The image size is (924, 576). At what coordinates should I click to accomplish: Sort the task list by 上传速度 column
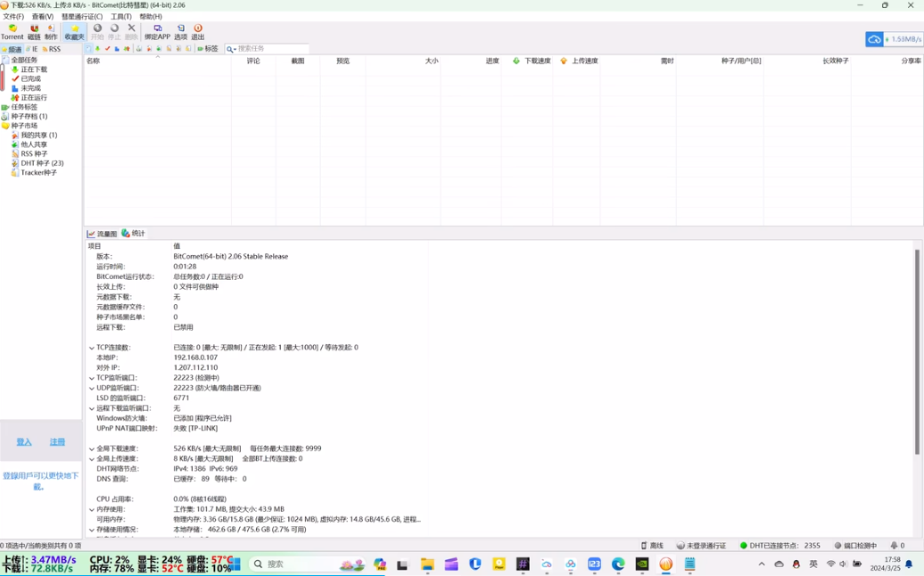pyautogui.click(x=576, y=61)
